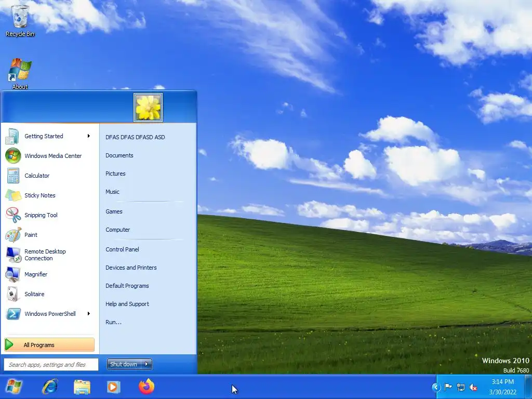Expand Windows PowerShell jump list arrow

click(x=89, y=313)
